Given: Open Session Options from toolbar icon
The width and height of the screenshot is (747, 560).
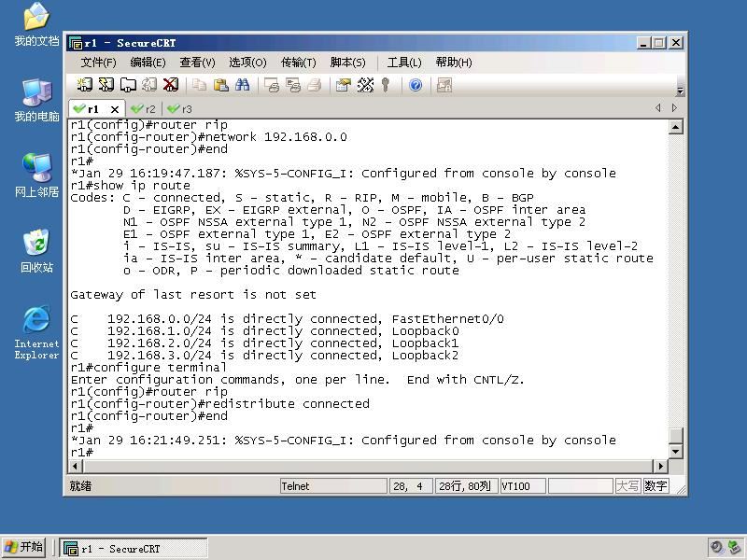Looking at the screenshot, I should click(x=343, y=85).
